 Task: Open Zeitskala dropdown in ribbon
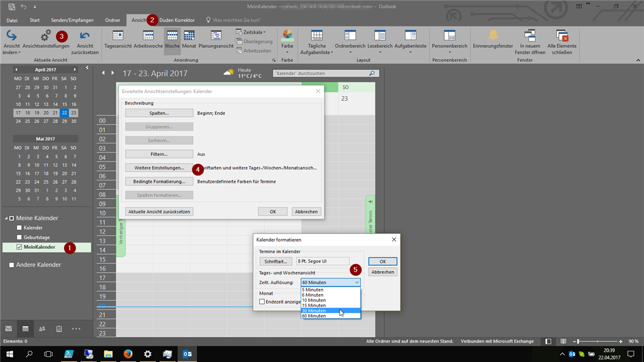point(251,32)
